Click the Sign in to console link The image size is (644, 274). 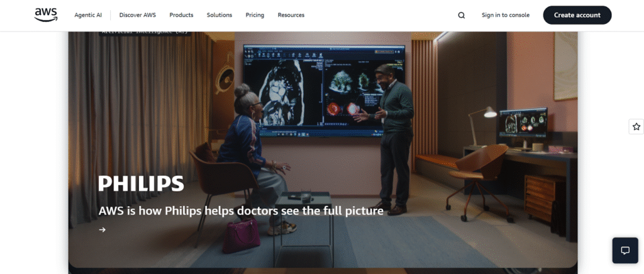pos(506,15)
